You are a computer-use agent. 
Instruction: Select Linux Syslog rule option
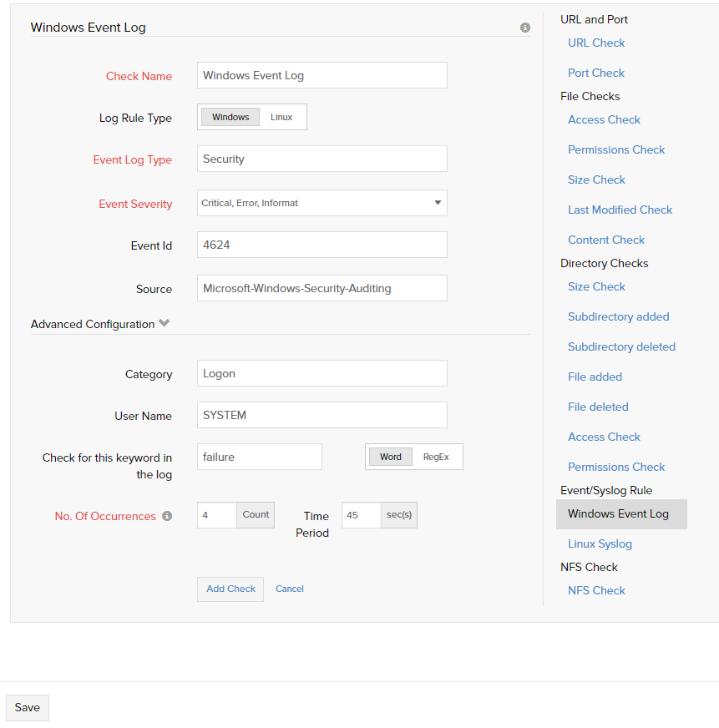click(600, 543)
